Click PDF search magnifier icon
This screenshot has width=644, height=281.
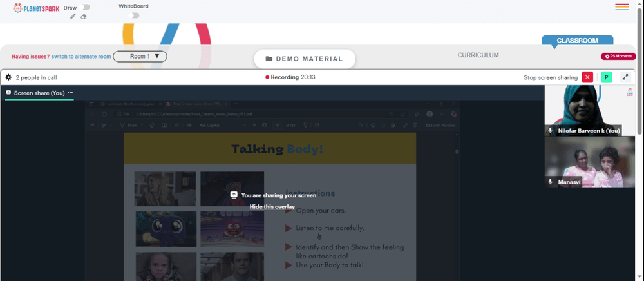click(361, 125)
